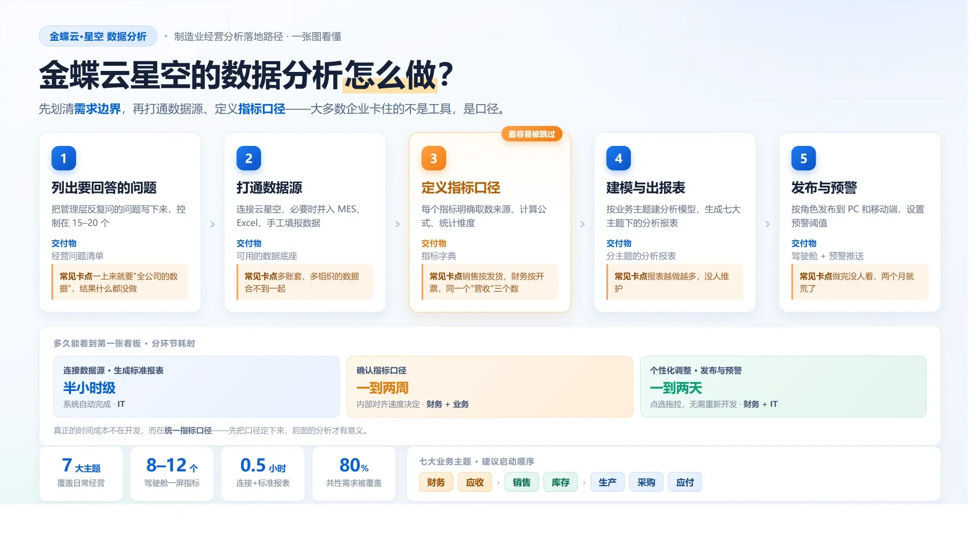Click the 80% stat tile

pyautogui.click(x=354, y=473)
